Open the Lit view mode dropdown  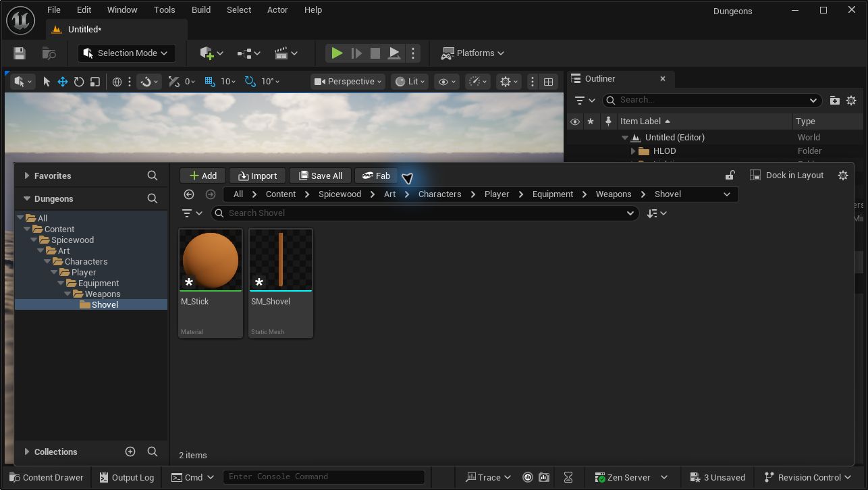[x=410, y=82]
